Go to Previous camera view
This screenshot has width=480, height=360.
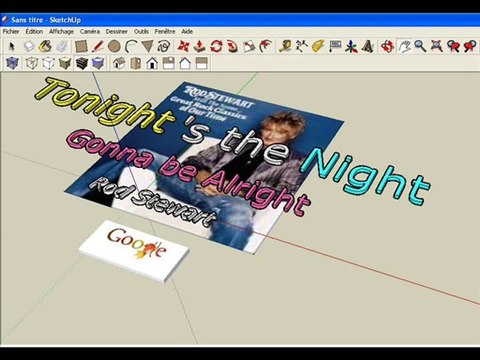tap(453, 46)
